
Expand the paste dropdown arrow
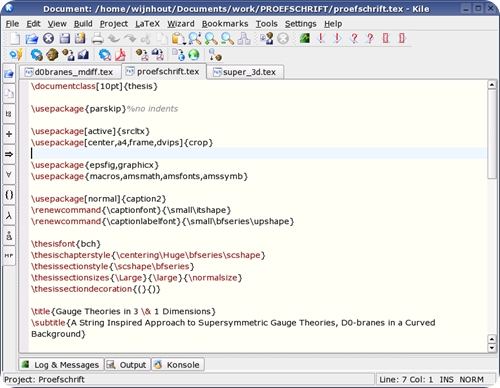pyautogui.click(x=184, y=43)
